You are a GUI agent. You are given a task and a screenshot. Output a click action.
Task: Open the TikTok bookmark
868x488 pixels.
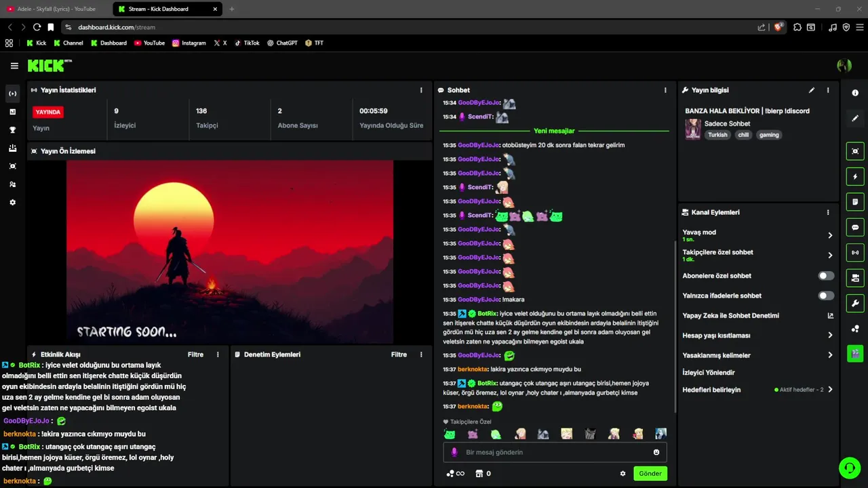(247, 43)
